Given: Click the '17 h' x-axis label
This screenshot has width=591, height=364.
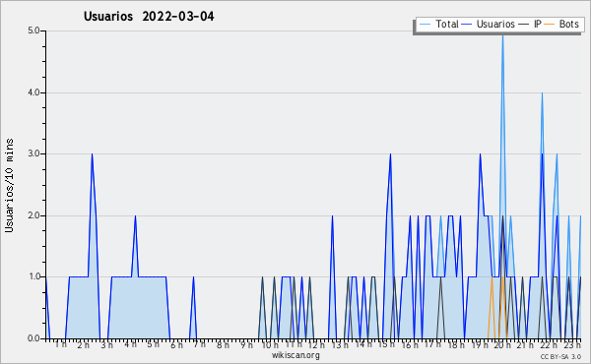Looking at the screenshot, I should coord(432,344).
